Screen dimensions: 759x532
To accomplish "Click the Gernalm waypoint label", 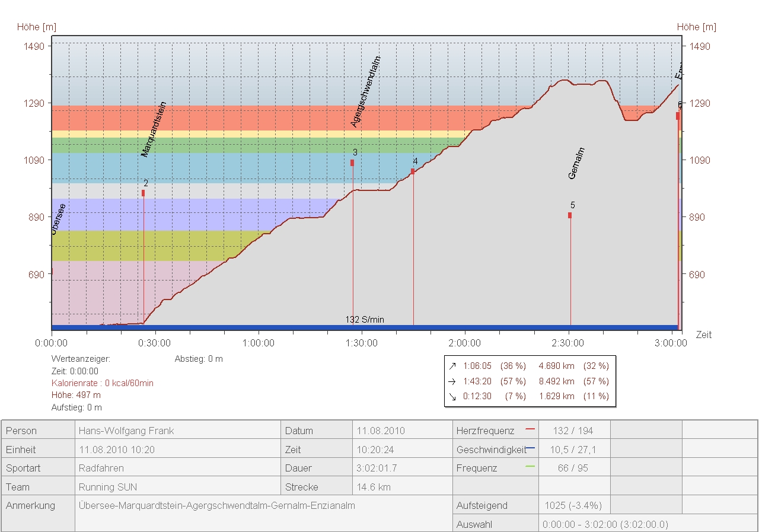I will (576, 163).
